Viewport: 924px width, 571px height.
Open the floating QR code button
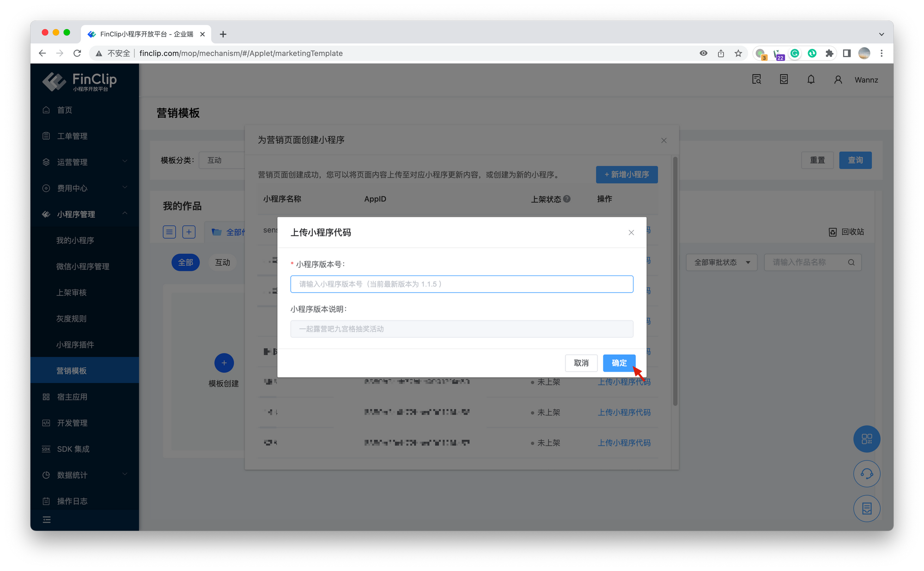point(867,439)
